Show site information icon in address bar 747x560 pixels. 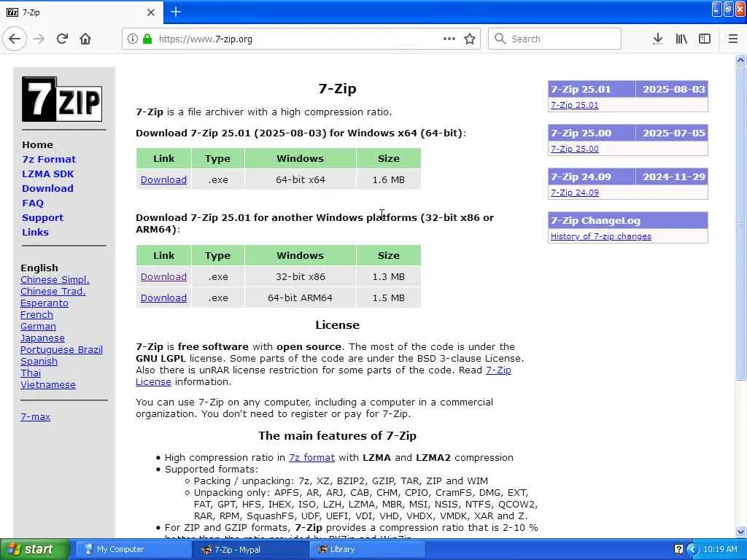coord(133,39)
